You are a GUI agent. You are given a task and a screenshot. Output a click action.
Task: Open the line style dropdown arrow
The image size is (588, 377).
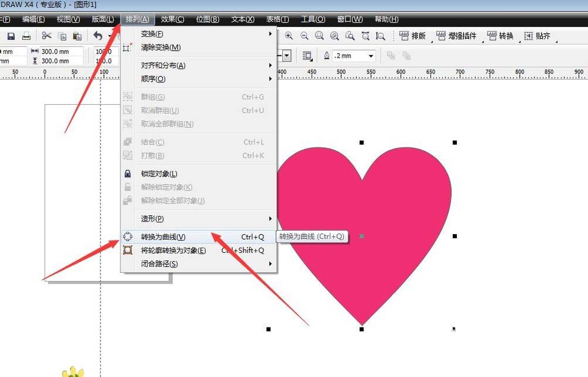[x=286, y=56]
